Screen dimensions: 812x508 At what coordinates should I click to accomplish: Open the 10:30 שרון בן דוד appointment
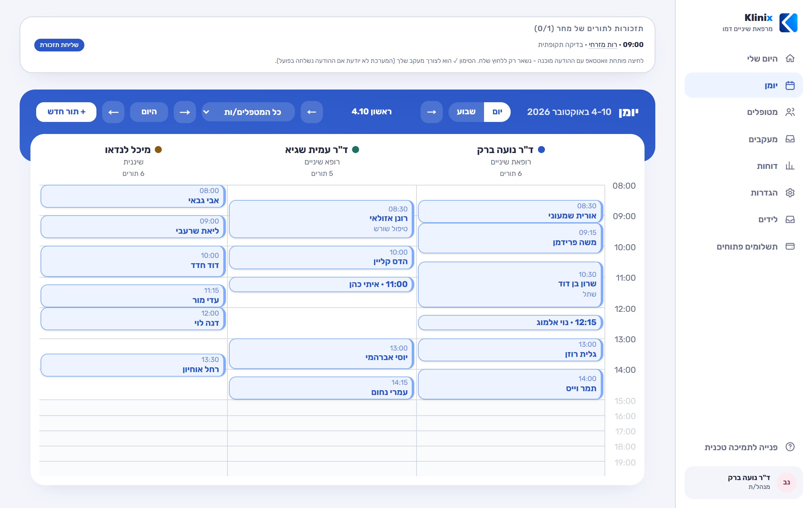click(510, 284)
